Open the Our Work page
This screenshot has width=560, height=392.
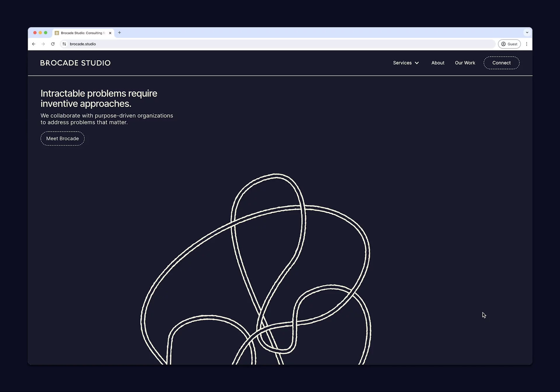(x=465, y=63)
